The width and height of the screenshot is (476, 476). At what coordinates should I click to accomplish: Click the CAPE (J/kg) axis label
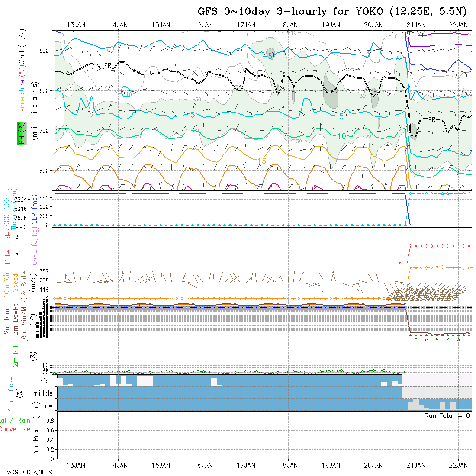35,247
